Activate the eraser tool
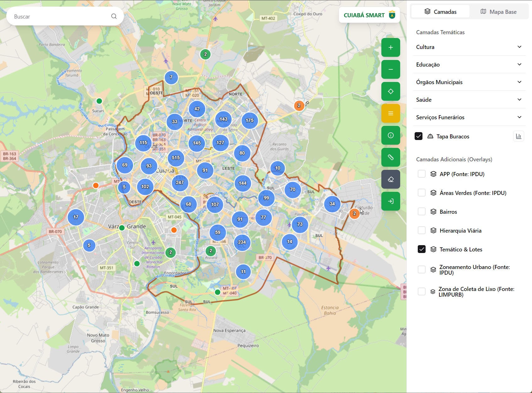This screenshot has height=393, width=532. pyautogui.click(x=390, y=179)
